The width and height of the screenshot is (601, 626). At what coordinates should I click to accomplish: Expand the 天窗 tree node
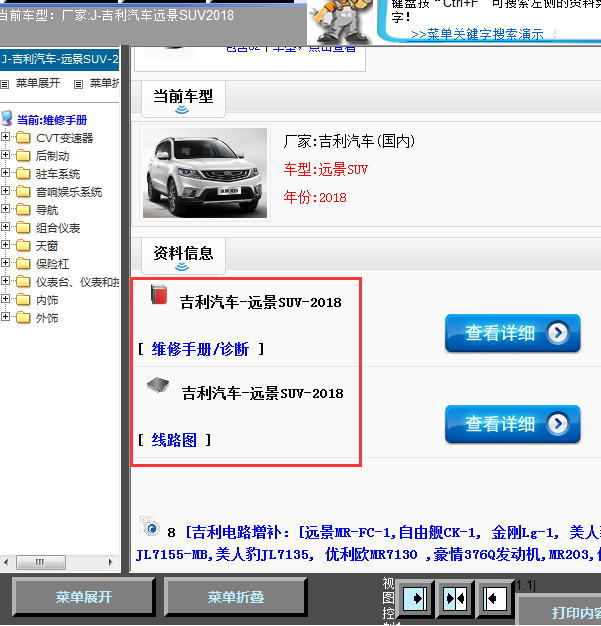[5, 244]
